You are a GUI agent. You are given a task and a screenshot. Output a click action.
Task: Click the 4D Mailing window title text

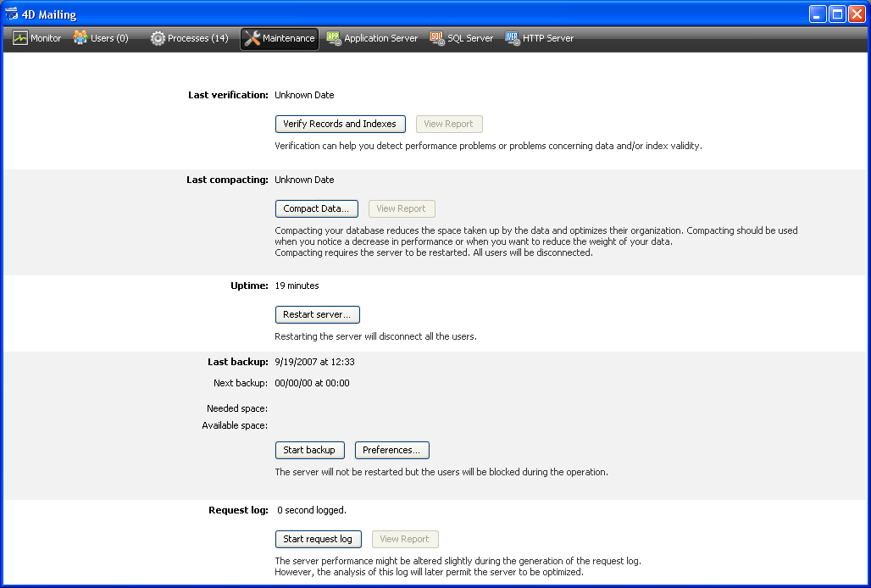pyautogui.click(x=49, y=14)
